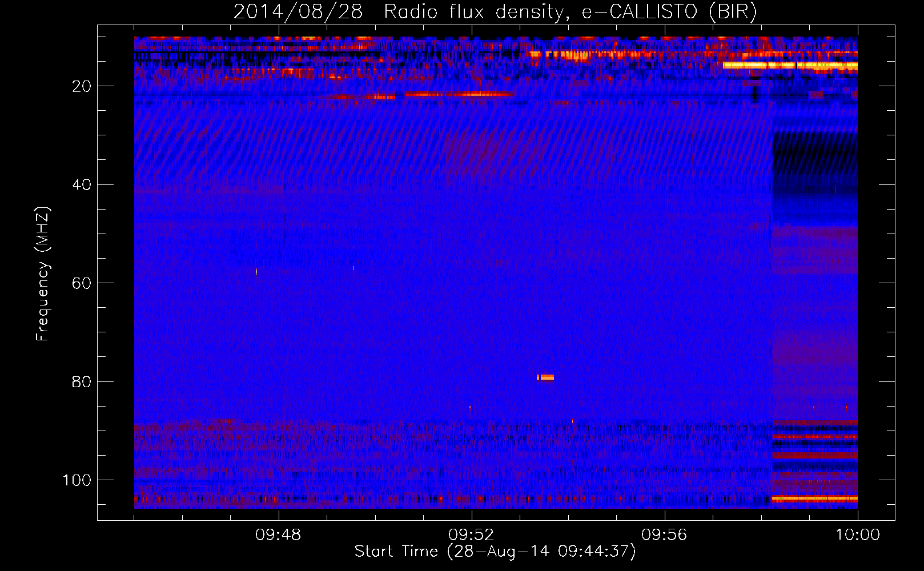This screenshot has width=924, height=571.
Task: Click the 100 frequency tick label
Action: tap(77, 480)
